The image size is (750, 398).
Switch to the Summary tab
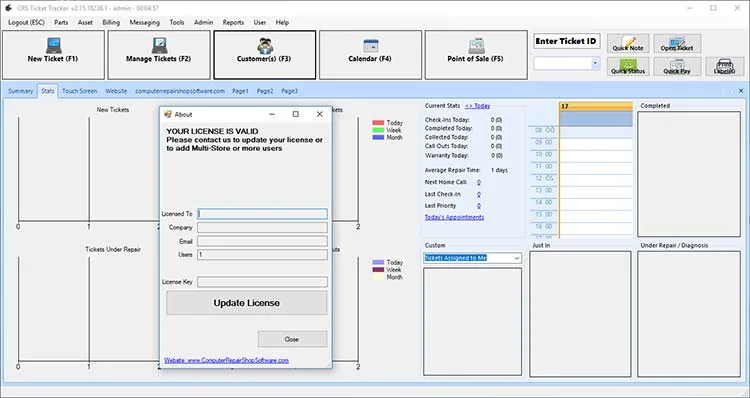point(21,91)
